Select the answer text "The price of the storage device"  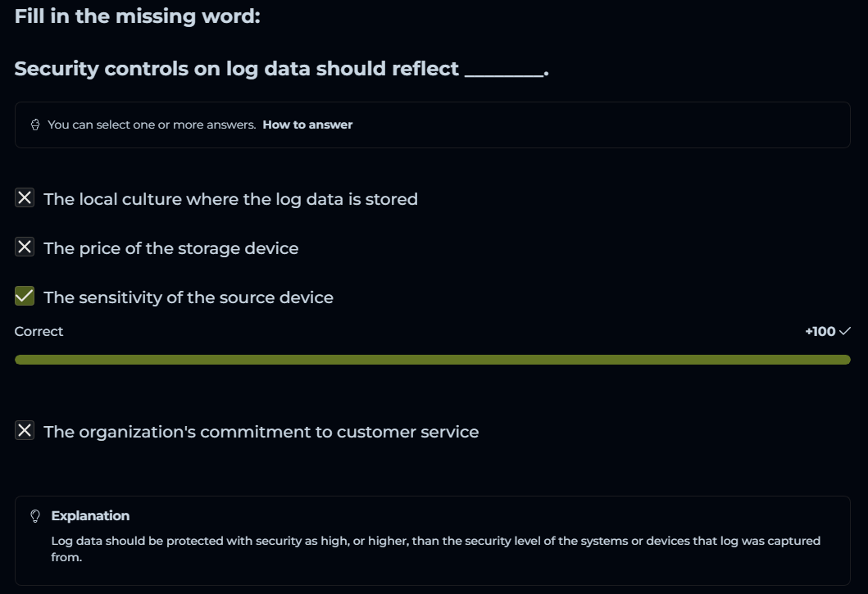(170, 248)
